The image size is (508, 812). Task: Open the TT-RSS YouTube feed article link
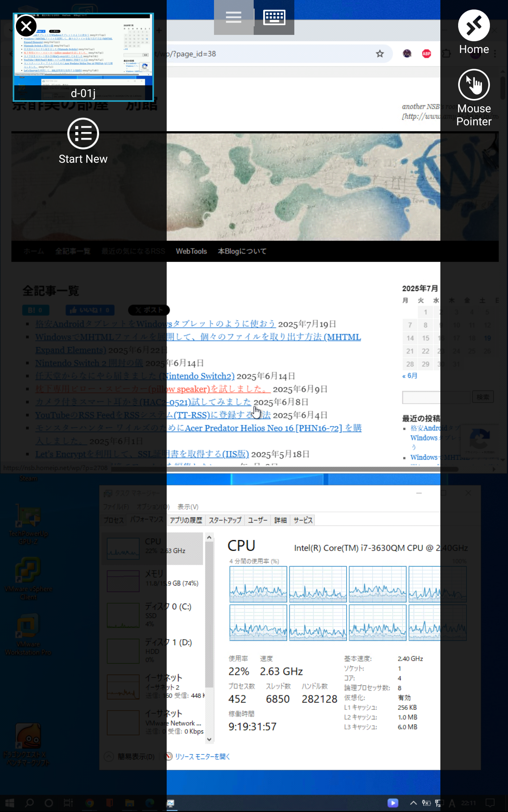(x=153, y=415)
